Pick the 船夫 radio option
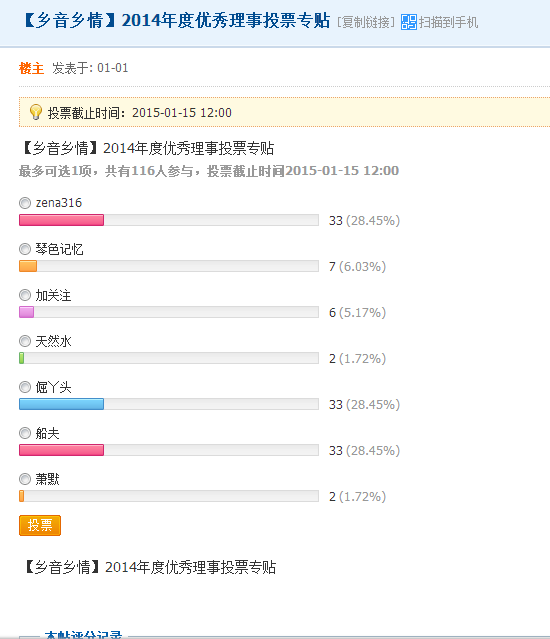550x639 pixels. (x=25, y=433)
